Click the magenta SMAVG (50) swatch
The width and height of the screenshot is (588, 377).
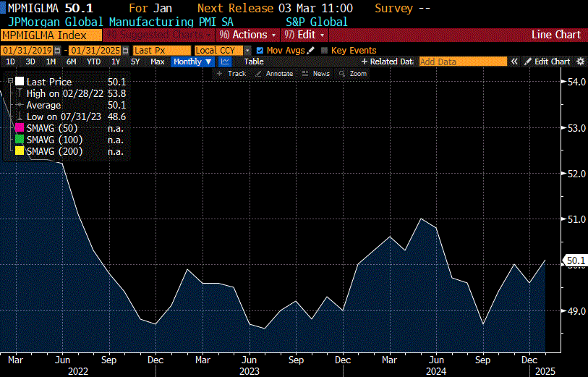click(20, 128)
